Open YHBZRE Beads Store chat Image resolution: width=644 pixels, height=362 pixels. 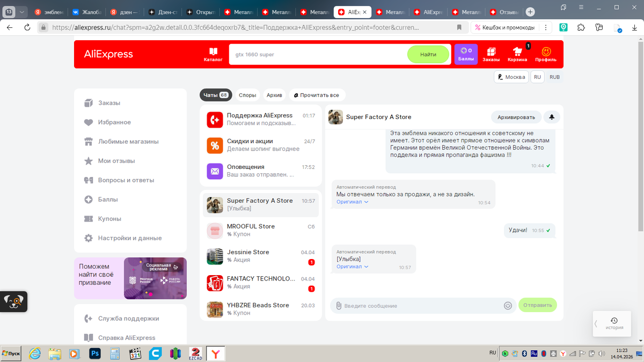tap(261, 309)
